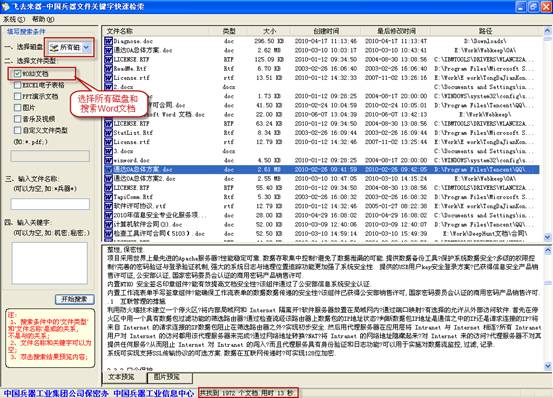Click the Word icon beside StatList.Rtf
This screenshot has width=553, height=398.
pyautogui.click(x=108, y=133)
